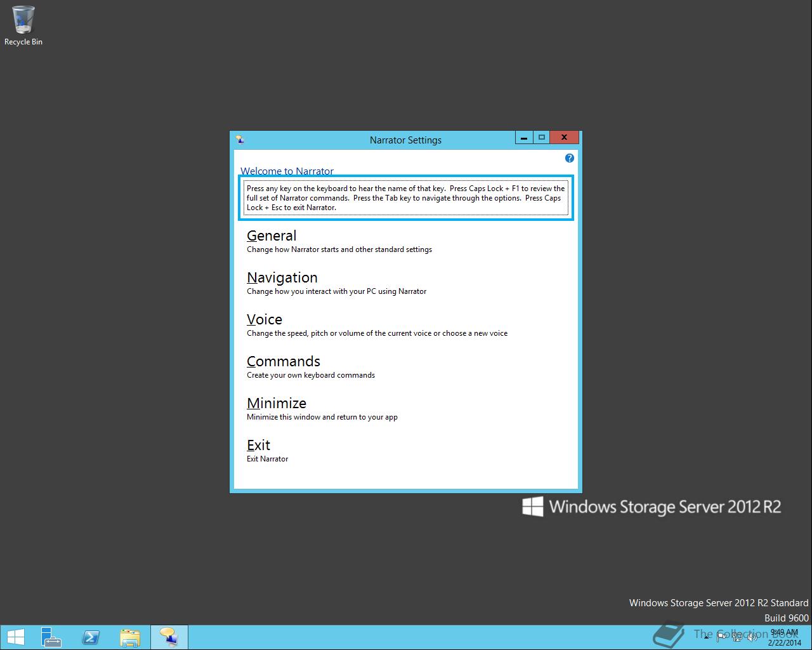Close the Narrator Settings window
Viewport: 812px width, 650px height.
tap(564, 137)
